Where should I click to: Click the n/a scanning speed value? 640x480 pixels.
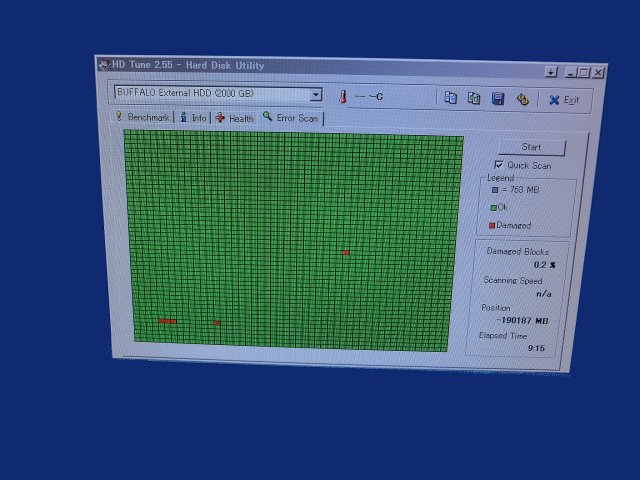[544, 293]
